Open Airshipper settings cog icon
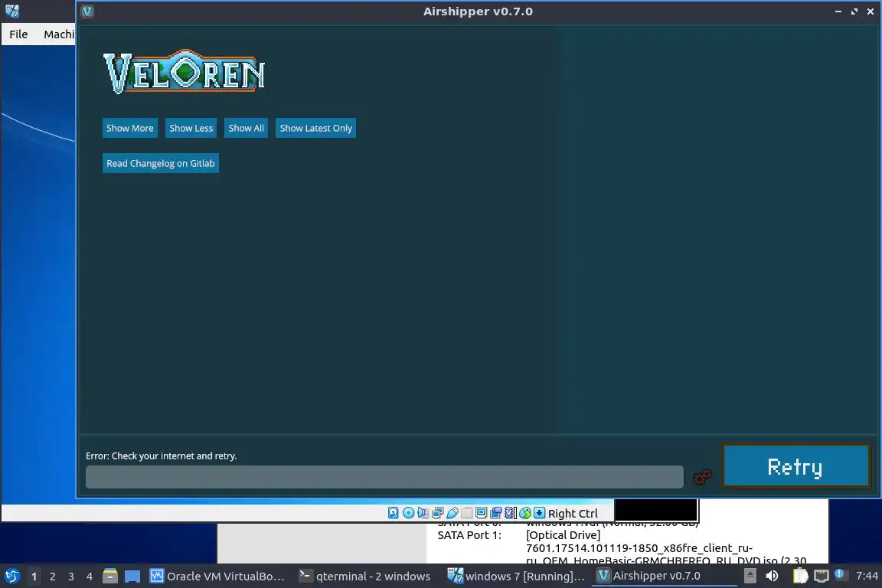The height and width of the screenshot is (588, 882). point(702,477)
